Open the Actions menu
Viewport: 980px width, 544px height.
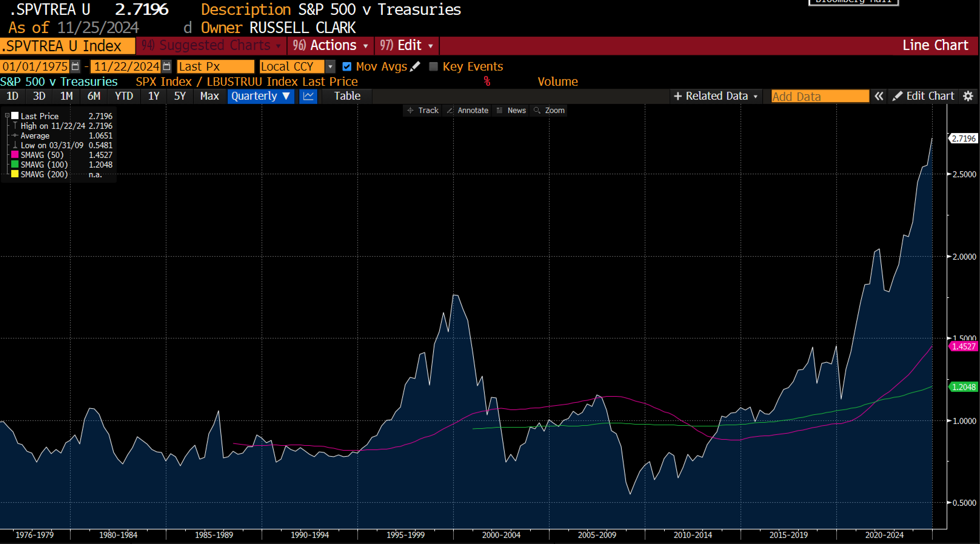pyautogui.click(x=330, y=46)
